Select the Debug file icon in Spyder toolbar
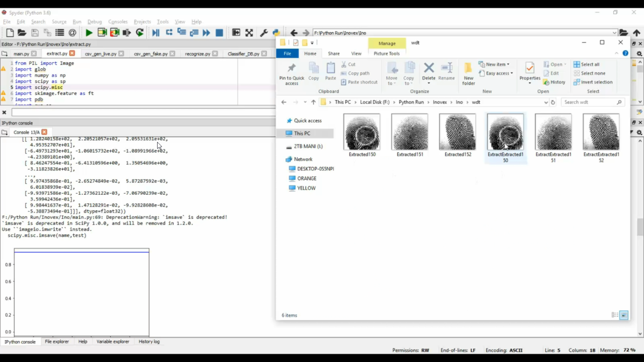This screenshot has height=362, width=644. click(x=157, y=33)
